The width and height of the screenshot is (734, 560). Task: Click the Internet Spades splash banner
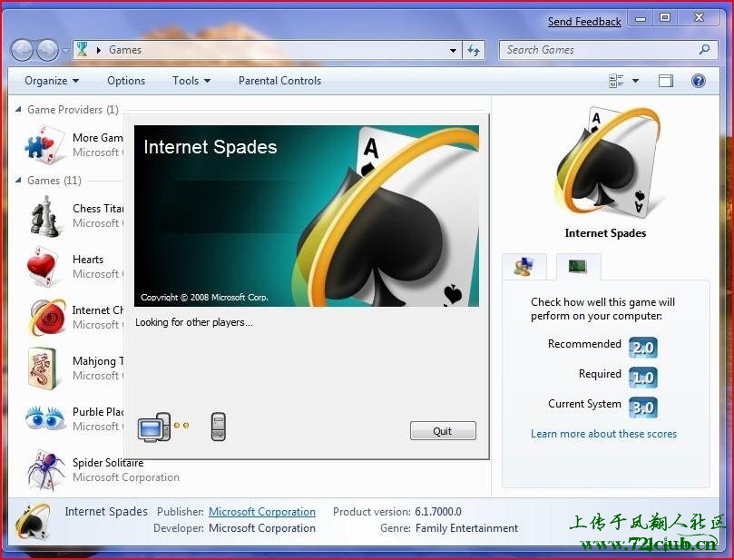307,216
